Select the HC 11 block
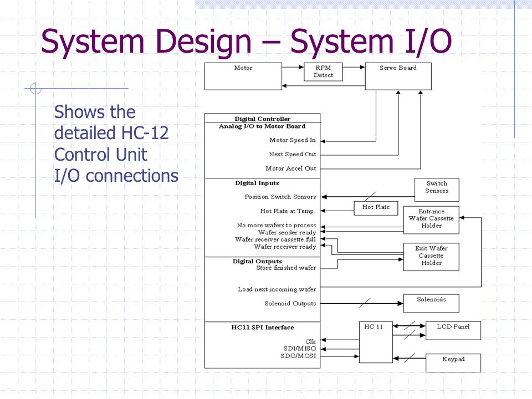The height and width of the screenshot is (399, 532). (x=376, y=342)
